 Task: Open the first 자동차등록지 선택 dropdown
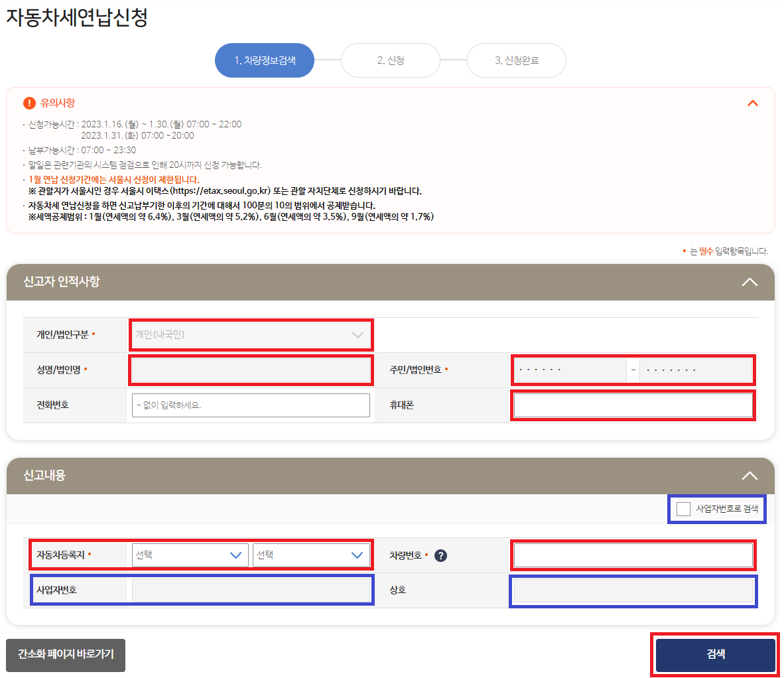pyautogui.click(x=190, y=555)
